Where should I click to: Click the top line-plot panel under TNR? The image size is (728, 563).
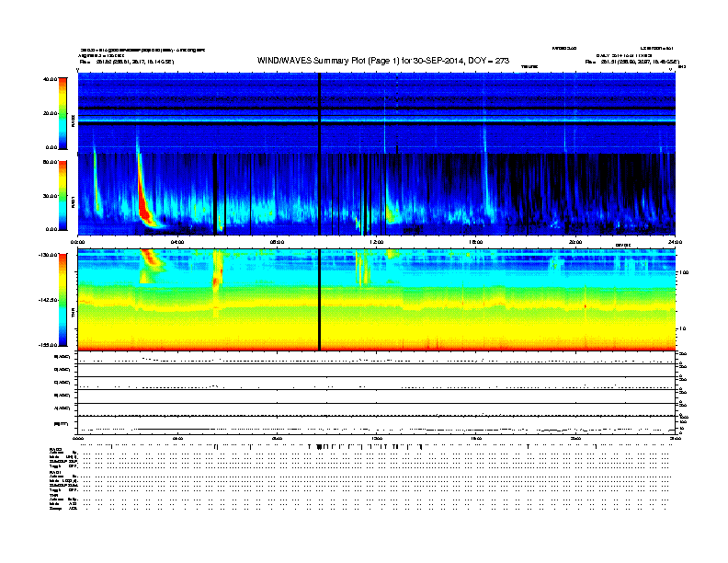click(x=377, y=358)
